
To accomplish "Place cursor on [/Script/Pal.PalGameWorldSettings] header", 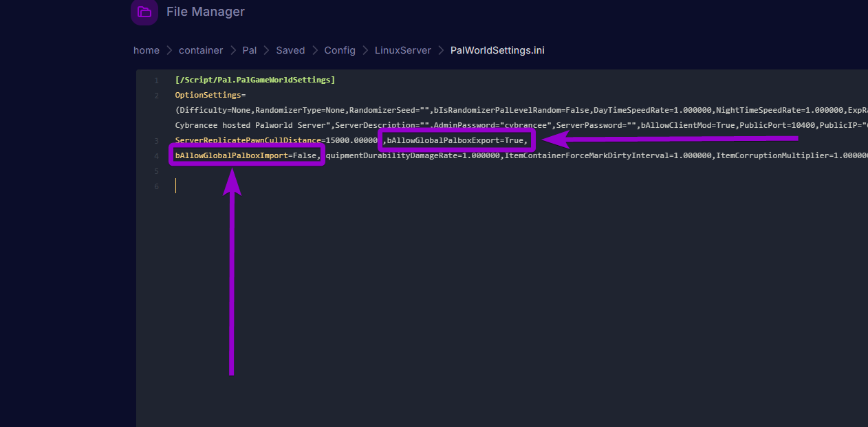I will [x=254, y=79].
